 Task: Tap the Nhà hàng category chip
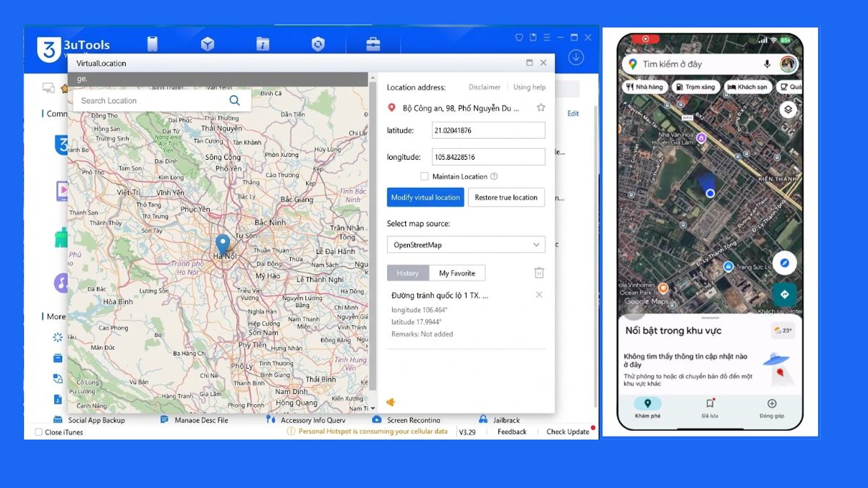click(x=644, y=87)
